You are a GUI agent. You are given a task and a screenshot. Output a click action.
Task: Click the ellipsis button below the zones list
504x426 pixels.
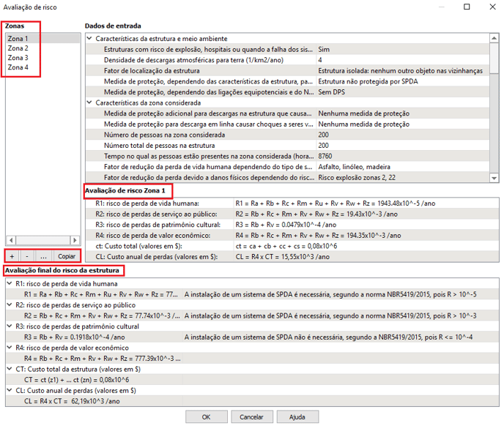44,256
